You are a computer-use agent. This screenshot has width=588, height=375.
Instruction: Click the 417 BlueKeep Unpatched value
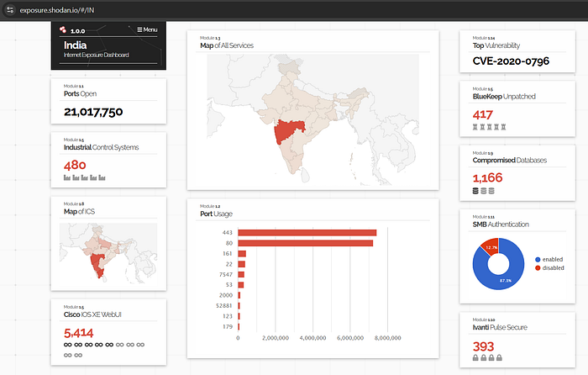[483, 114]
